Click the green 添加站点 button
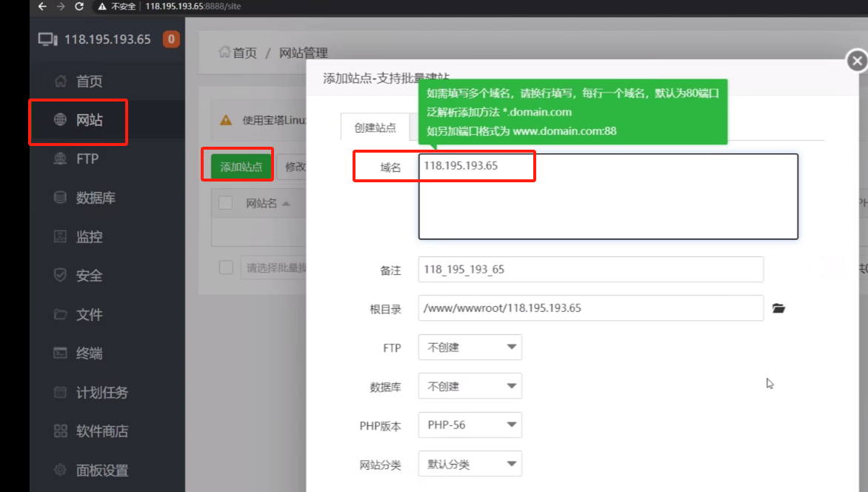 click(x=241, y=166)
